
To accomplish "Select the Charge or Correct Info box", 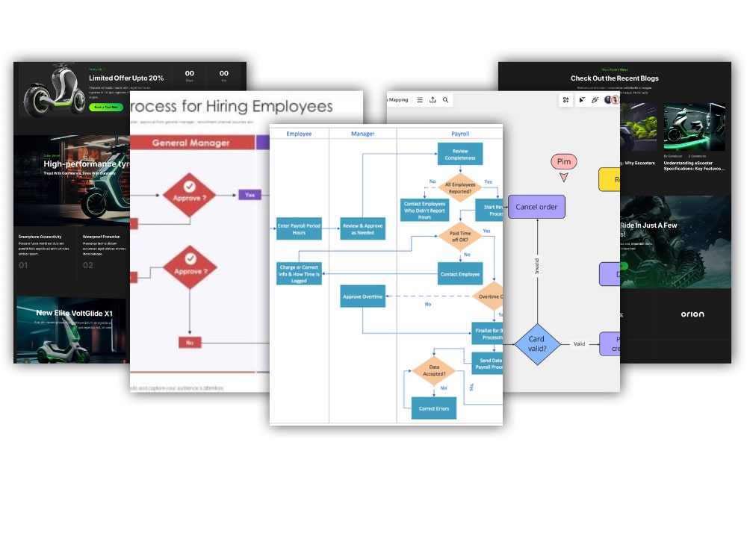I will pos(300,274).
